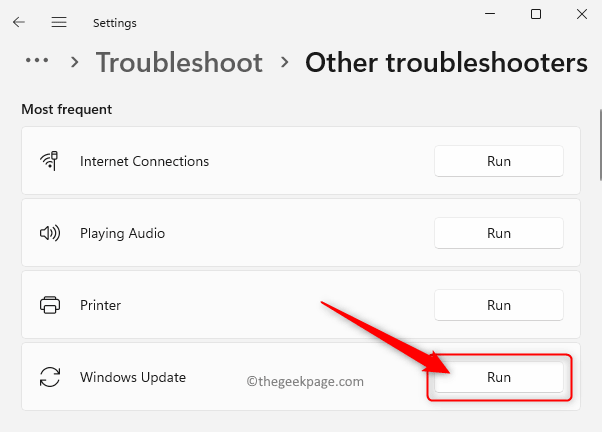The image size is (602, 432).
Task: Maximize the Settings window
Action: click(x=536, y=14)
